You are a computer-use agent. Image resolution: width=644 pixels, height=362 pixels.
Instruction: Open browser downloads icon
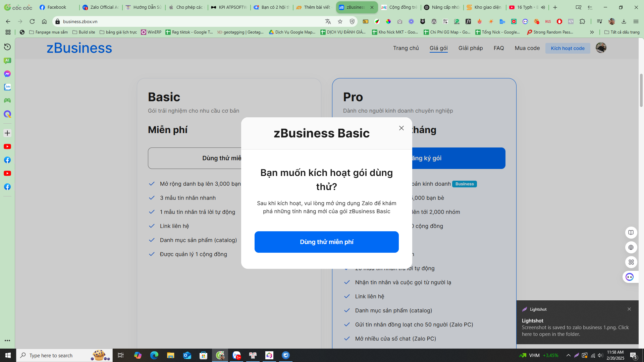click(x=624, y=21)
